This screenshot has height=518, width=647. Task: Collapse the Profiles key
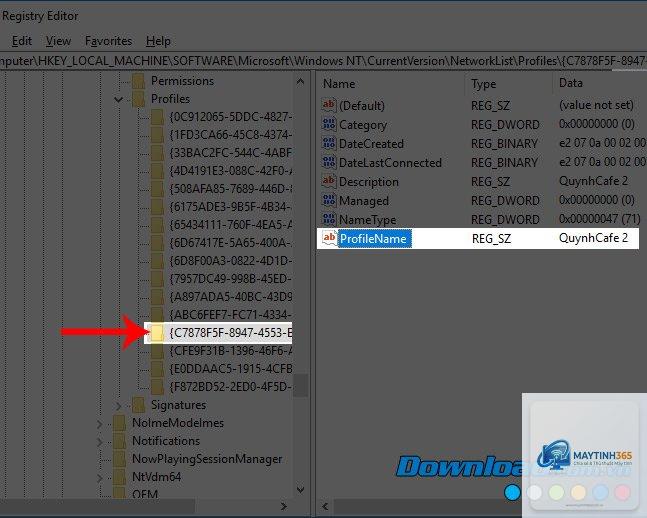pos(118,99)
